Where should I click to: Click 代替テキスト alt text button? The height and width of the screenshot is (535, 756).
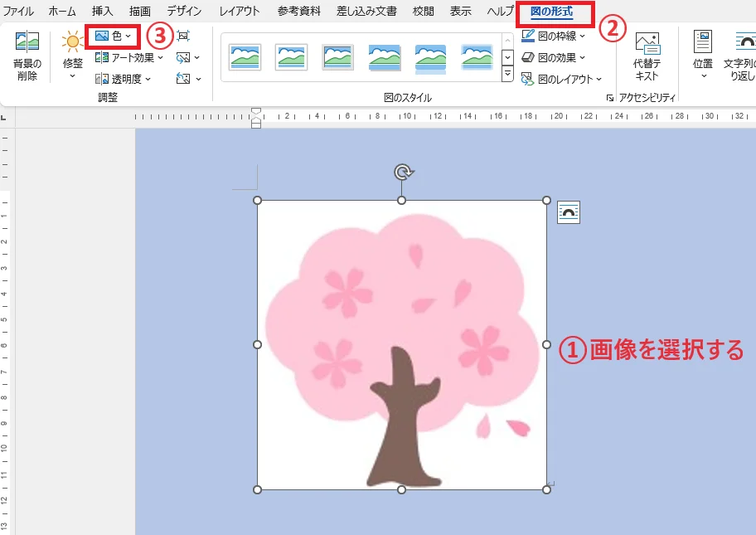click(x=647, y=57)
